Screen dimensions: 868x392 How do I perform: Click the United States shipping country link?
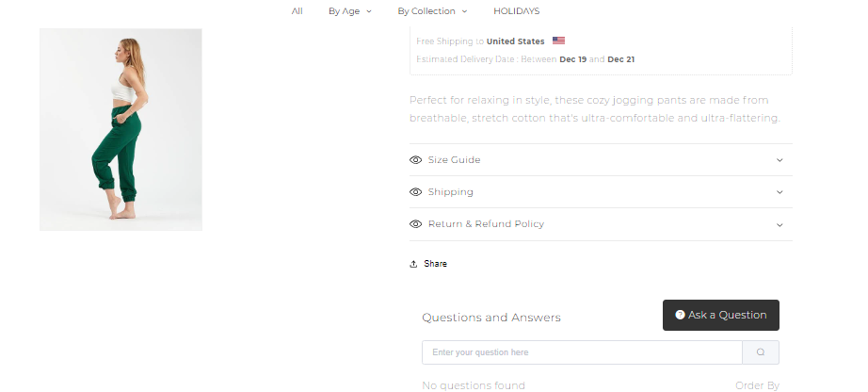(516, 41)
